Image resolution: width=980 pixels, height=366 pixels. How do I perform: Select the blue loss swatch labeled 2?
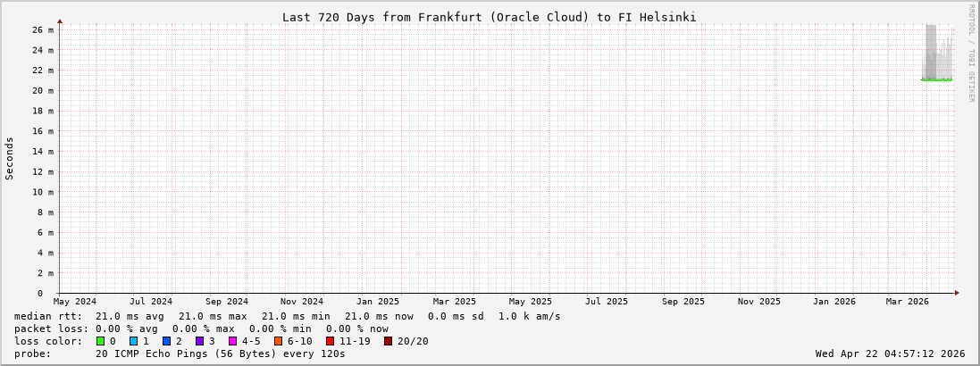pos(166,341)
